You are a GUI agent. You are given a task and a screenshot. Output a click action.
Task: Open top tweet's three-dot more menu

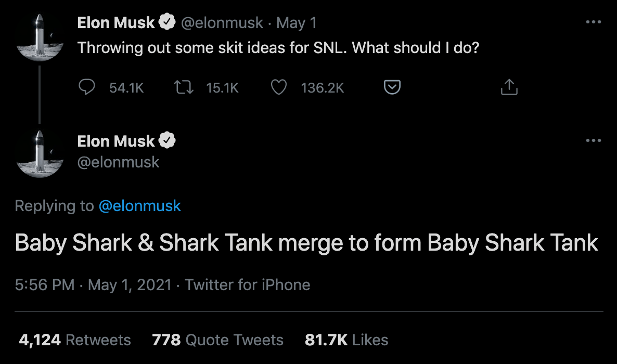click(x=593, y=22)
